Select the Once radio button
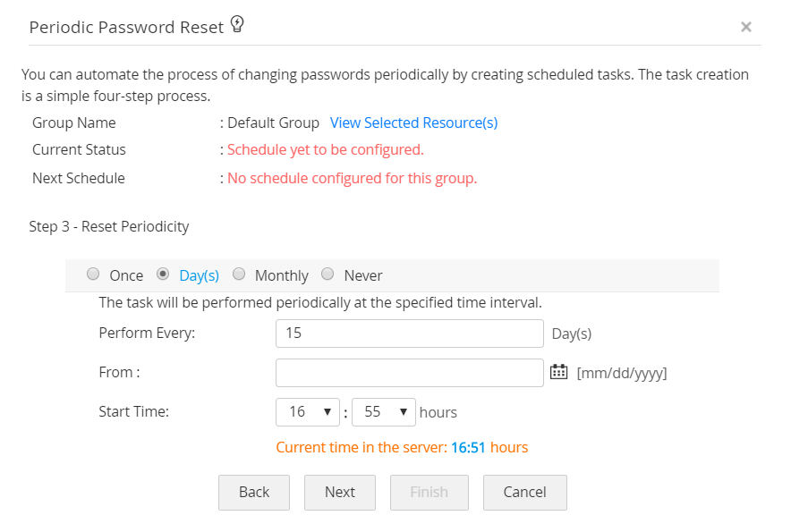This screenshot has height=532, width=791. (93, 274)
